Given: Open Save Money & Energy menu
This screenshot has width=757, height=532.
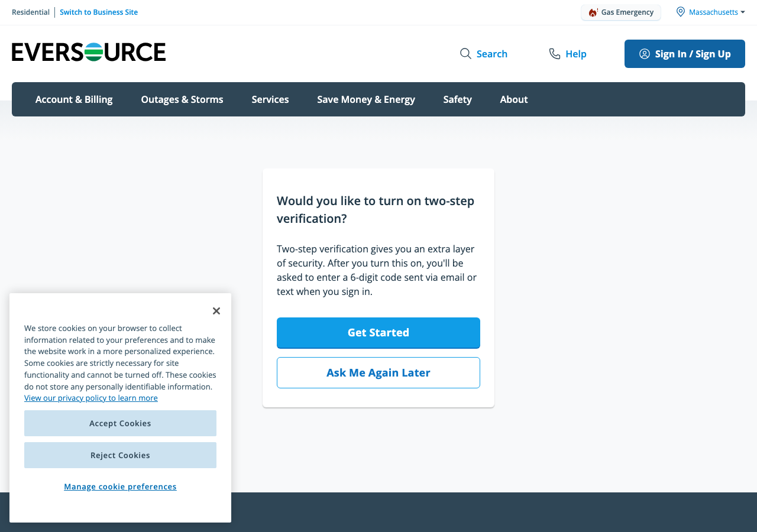Looking at the screenshot, I should (366, 99).
